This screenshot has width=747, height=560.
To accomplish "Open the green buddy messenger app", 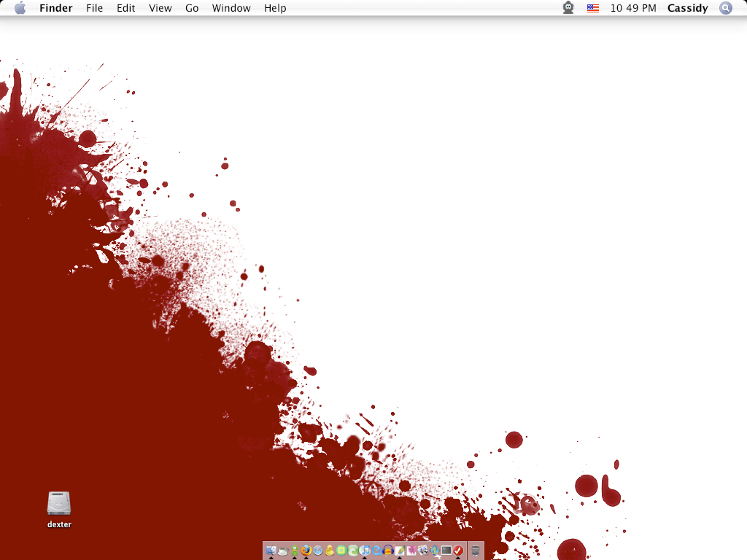I will pos(295,551).
